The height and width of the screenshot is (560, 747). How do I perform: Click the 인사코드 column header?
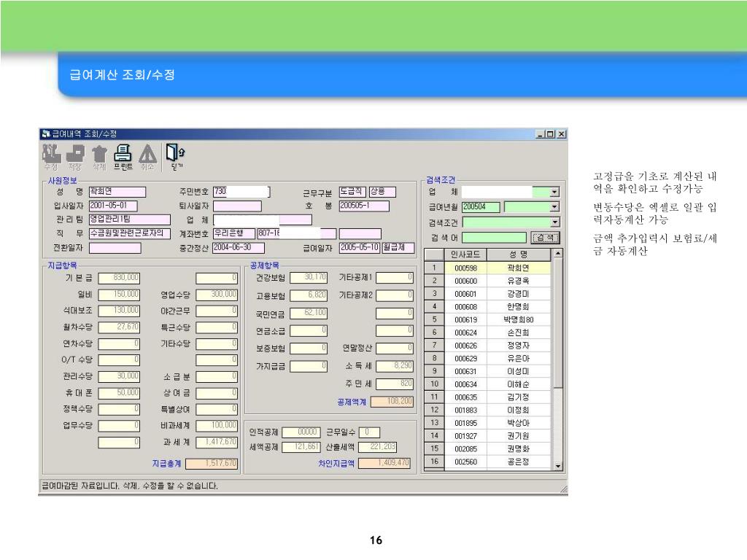click(x=465, y=254)
